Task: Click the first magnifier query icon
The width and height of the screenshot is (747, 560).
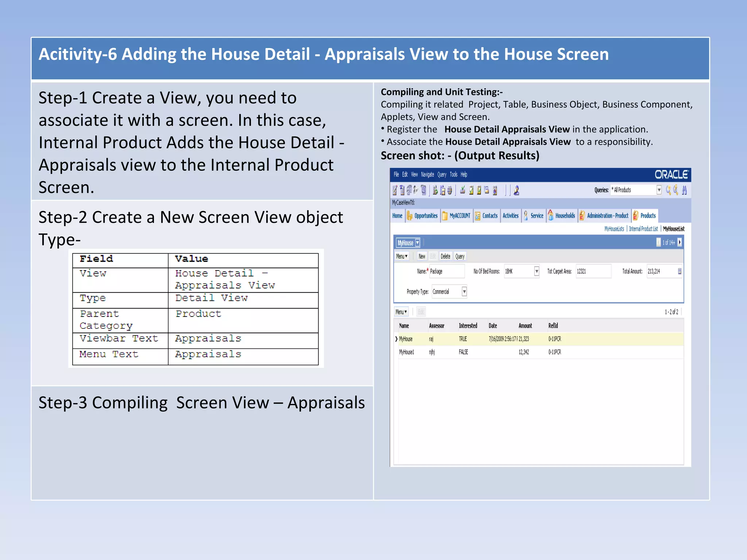Action: pyautogui.click(x=668, y=190)
